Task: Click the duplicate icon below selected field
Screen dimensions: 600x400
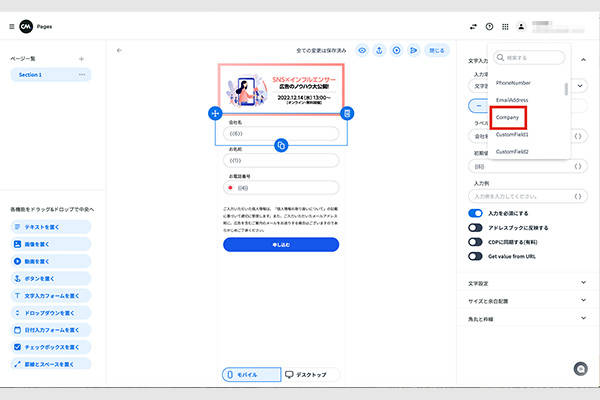Action: [x=281, y=146]
